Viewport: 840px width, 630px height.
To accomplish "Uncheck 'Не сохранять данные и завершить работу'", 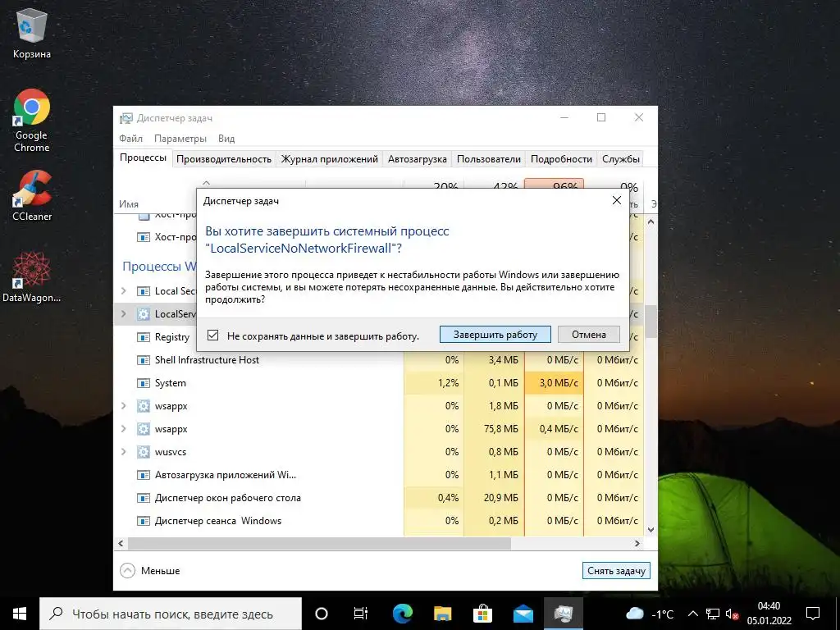I will coord(212,336).
